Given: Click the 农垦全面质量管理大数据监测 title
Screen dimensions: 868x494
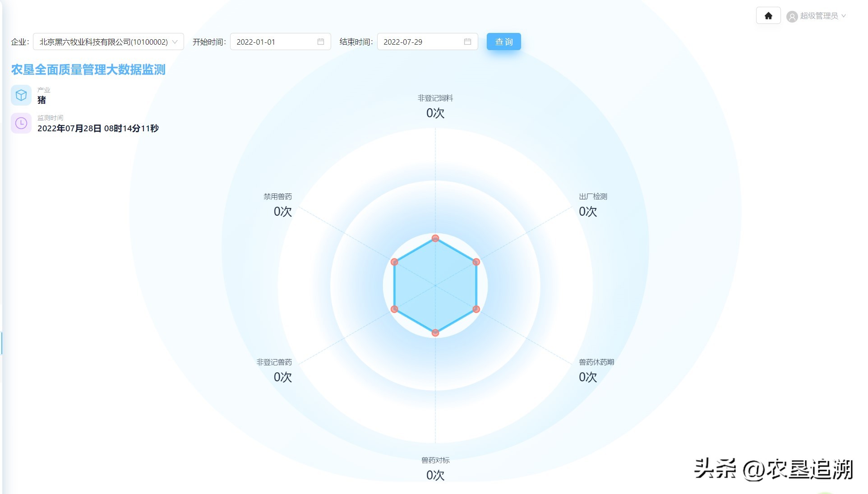Looking at the screenshot, I should tap(88, 69).
